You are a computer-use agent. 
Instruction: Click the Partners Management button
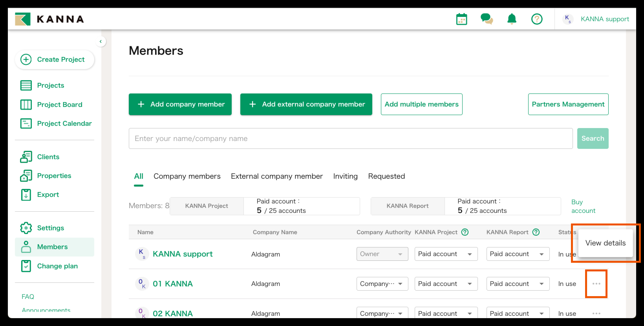click(568, 104)
